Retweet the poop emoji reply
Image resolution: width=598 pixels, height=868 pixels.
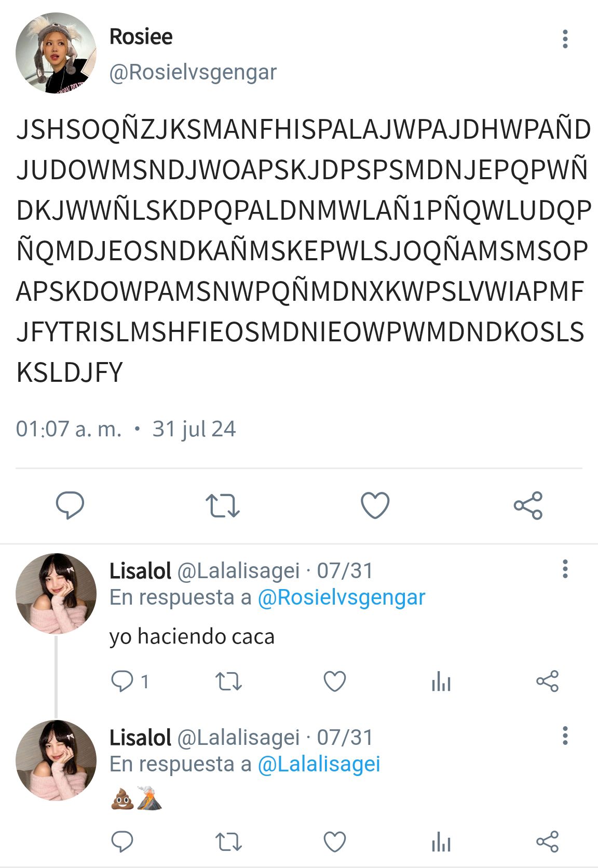(x=229, y=842)
